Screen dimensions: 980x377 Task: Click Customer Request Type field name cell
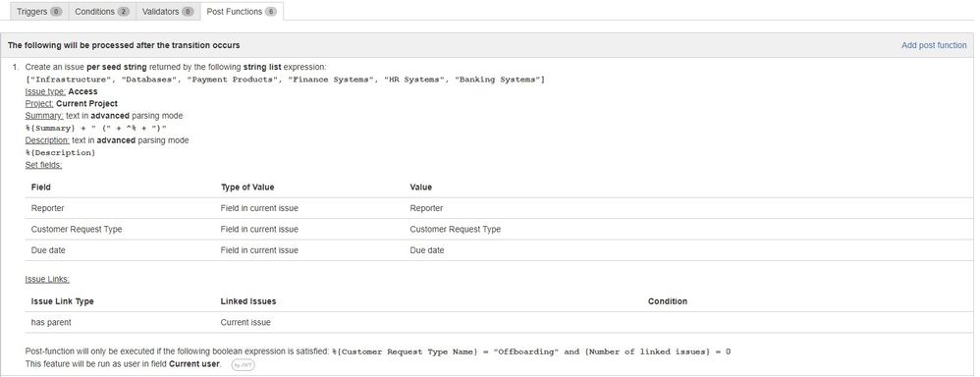click(x=77, y=230)
